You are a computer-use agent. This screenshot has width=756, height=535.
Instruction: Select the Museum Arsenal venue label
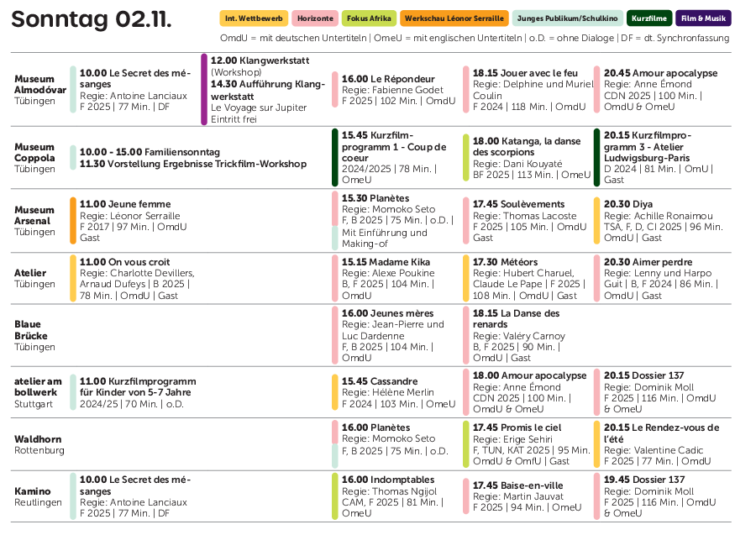[x=34, y=216]
